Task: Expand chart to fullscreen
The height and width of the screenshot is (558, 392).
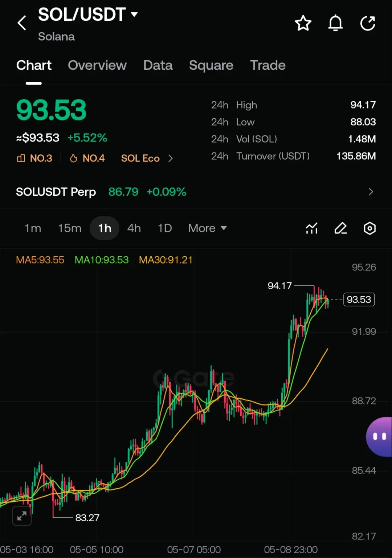Action: pyautogui.click(x=22, y=516)
